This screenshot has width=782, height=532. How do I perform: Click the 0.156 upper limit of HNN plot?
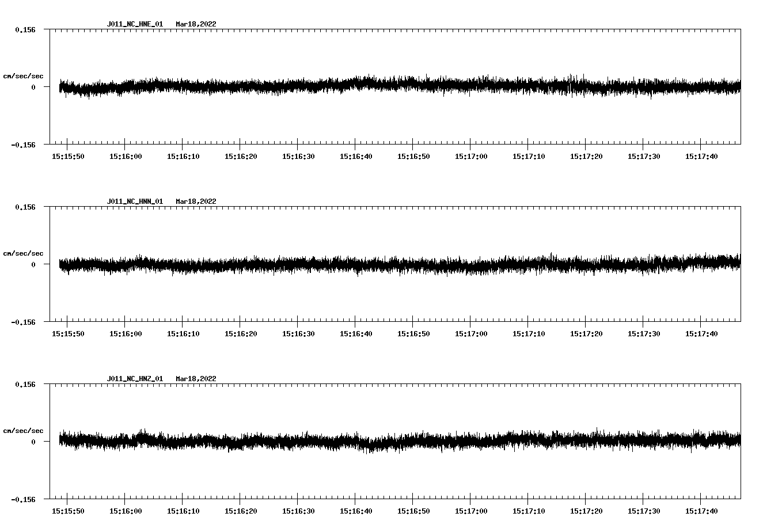coord(25,207)
